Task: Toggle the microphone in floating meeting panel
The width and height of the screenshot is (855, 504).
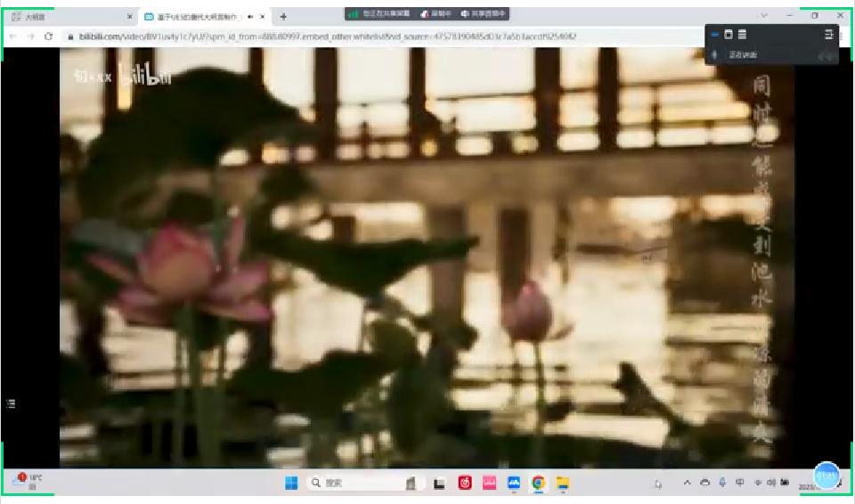Action: tap(715, 55)
